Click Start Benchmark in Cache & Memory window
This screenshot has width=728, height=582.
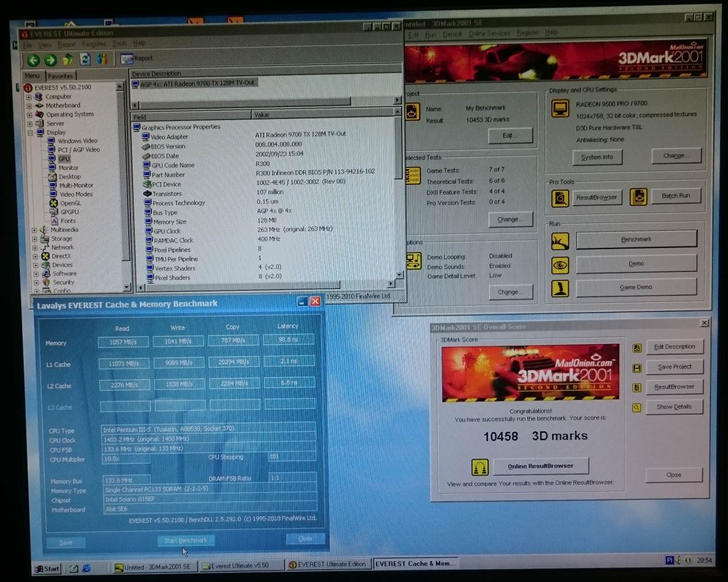186,540
